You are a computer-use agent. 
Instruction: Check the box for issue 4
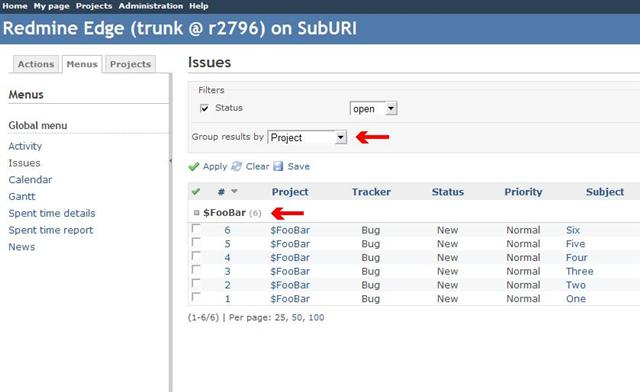tap(196, 256)
